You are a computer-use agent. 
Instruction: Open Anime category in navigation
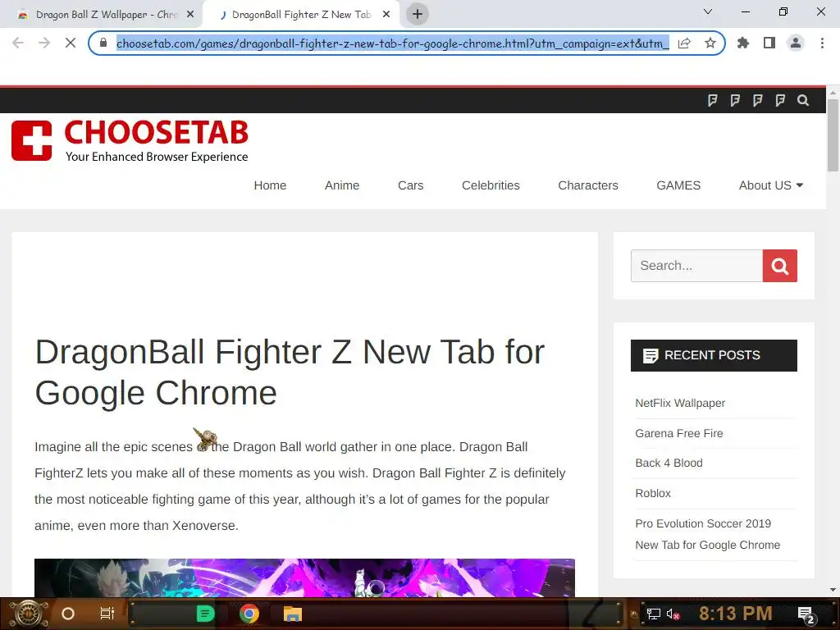pos(342,185)
